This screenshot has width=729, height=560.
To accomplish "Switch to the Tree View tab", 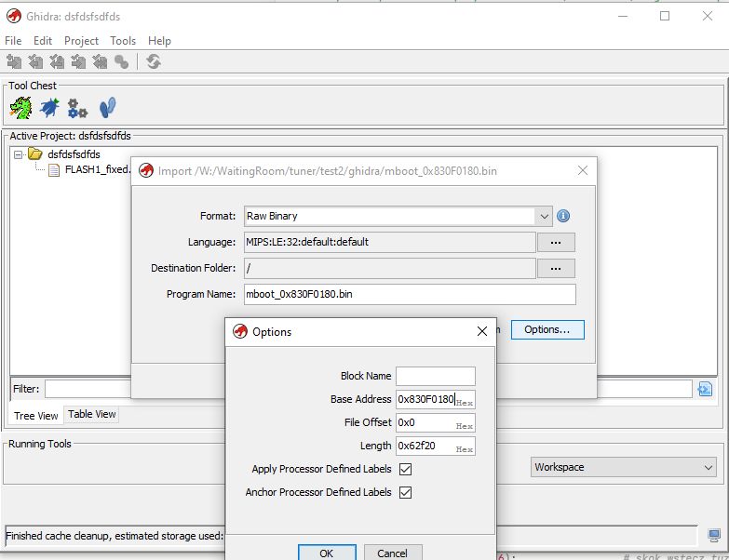I will point(35,416).
